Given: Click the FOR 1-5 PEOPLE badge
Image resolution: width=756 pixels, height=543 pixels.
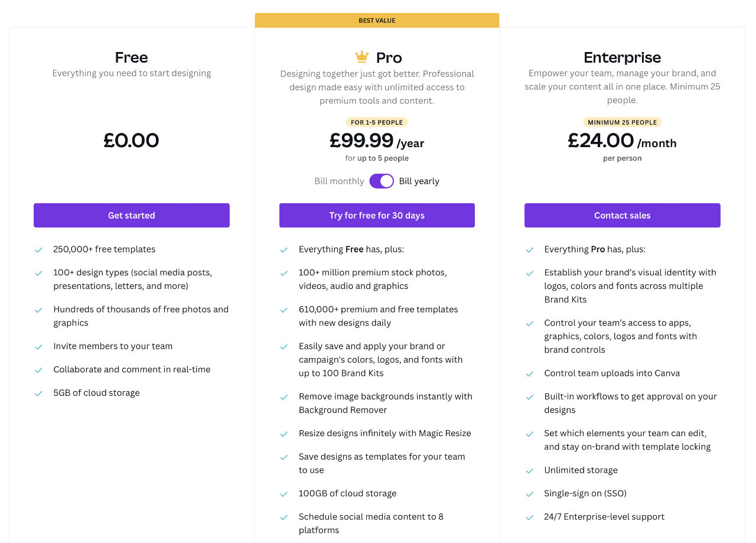Looking at the screenshot, I should tap(377, 122).
